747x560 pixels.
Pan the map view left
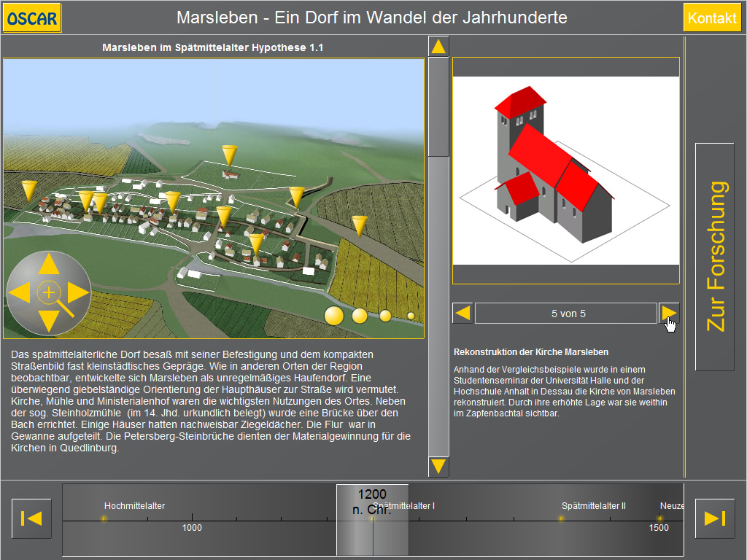(x=20, y=292)
